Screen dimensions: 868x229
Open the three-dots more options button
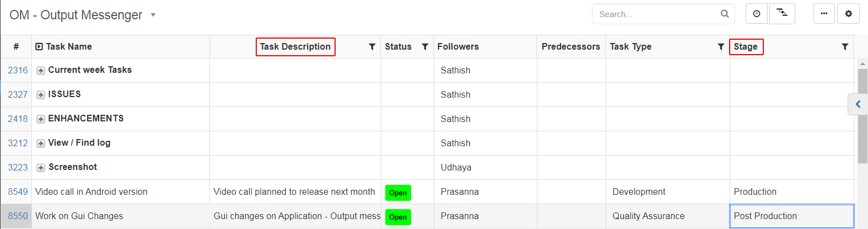[x=824, y=14]
